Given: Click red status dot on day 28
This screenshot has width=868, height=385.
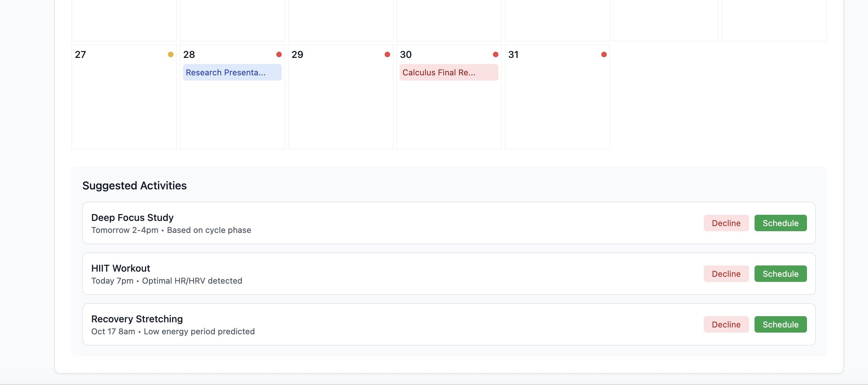Looking at the screenshot, I should [279, 54].
